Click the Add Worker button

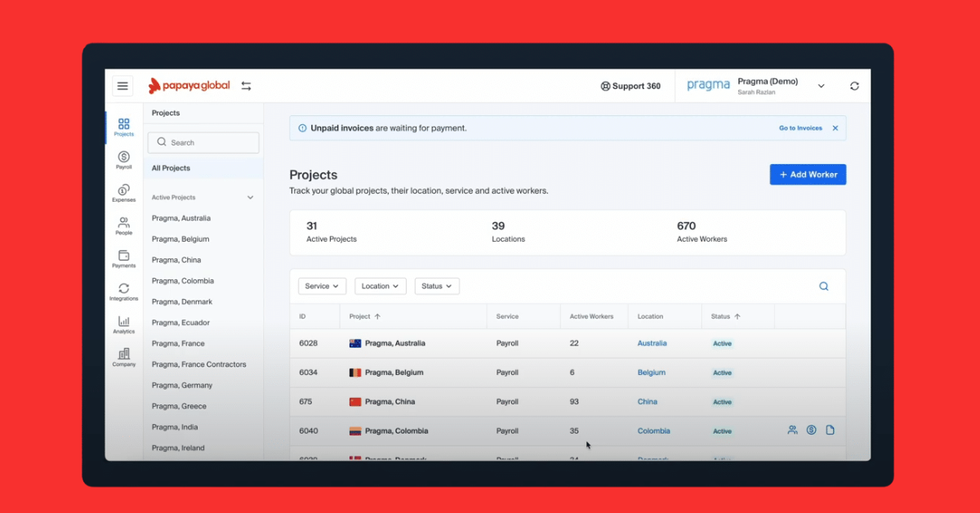[808, 175]
